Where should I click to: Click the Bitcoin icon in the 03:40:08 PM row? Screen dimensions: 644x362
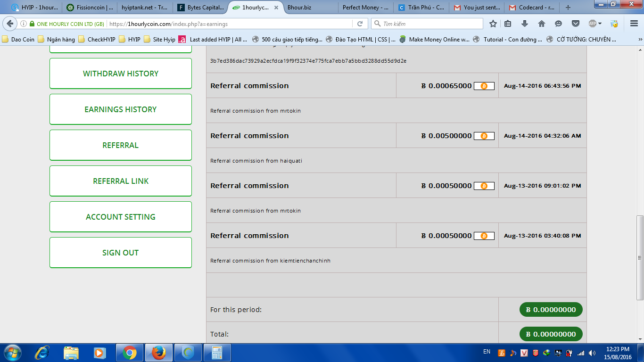(484, 236)
